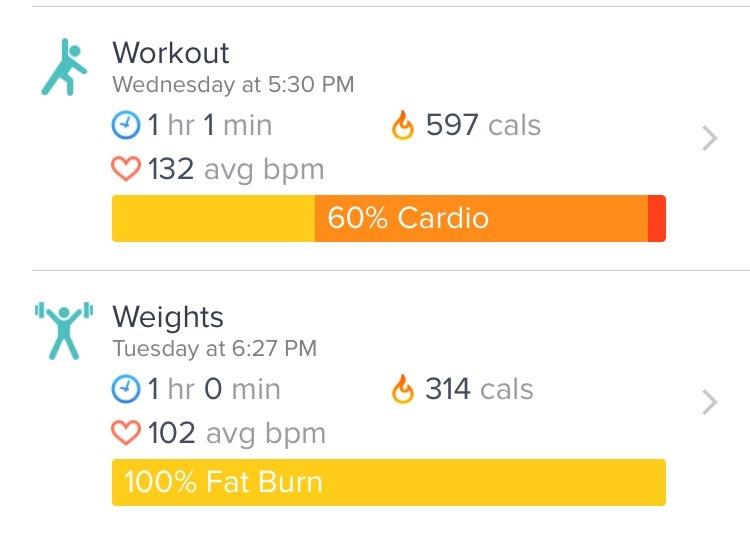Tap the Weights barbell lifter icon
750x533 pixels.
(x=63, y=330)
